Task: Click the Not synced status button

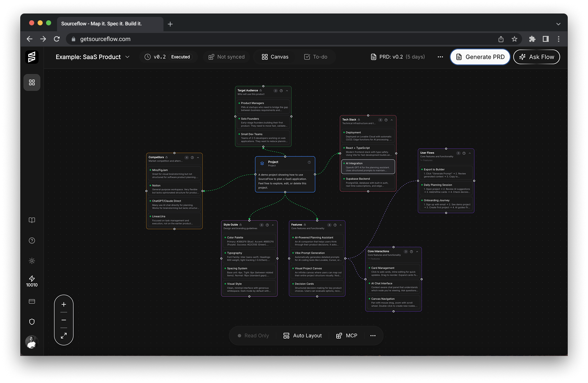Action: point(226,57)
